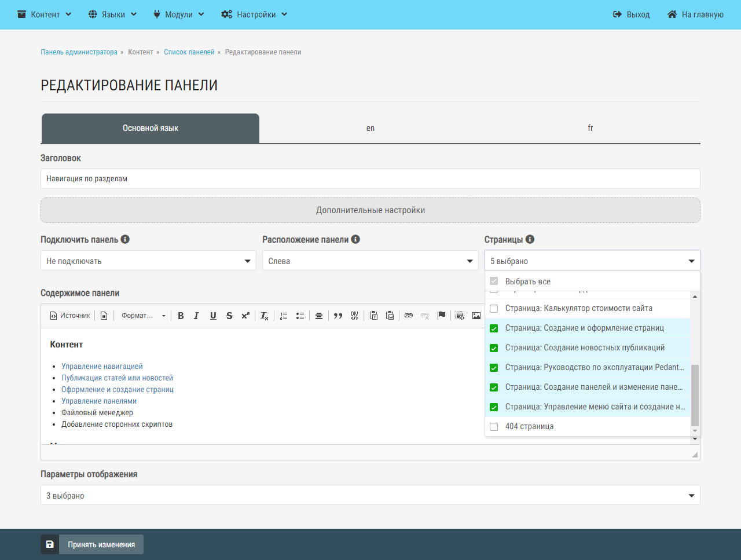Click the insert link icon
741x560 pixels.
(409, 316)
